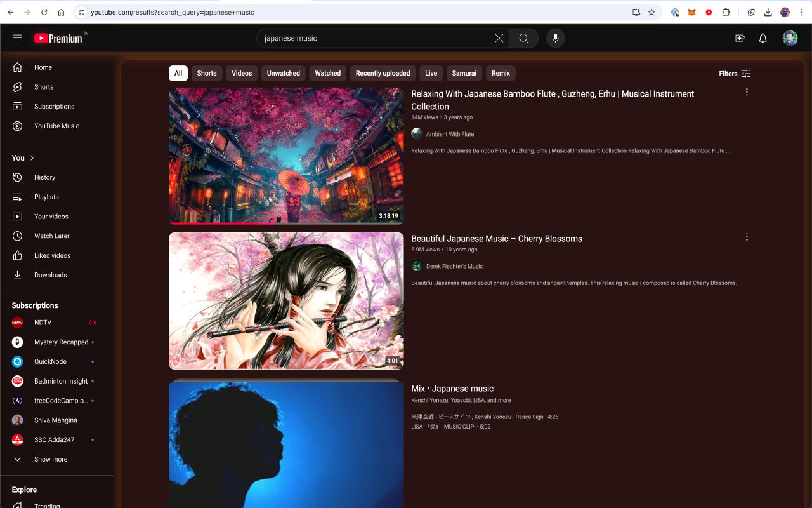The height and width of the screenshot is (508, 812).
Task: Open Beautiful Japanese Music – Cherry Blossoms title
Action: pos(497,239)
